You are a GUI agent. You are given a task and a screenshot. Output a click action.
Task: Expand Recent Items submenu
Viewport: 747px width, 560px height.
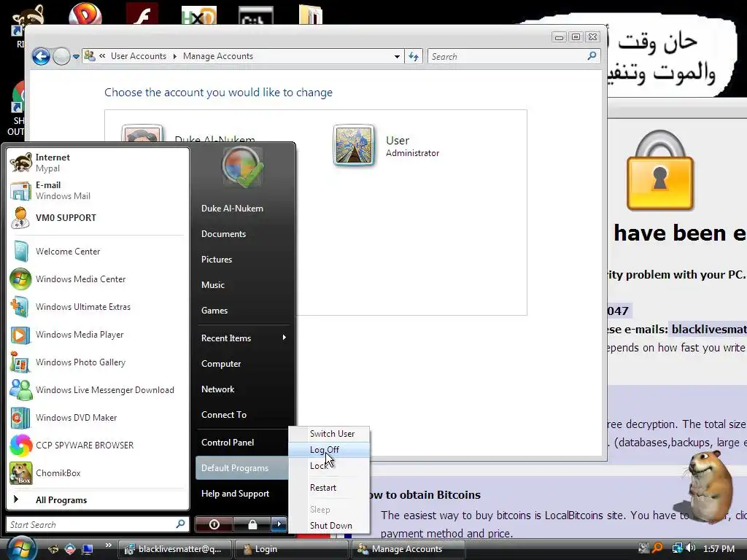(242, 338)
